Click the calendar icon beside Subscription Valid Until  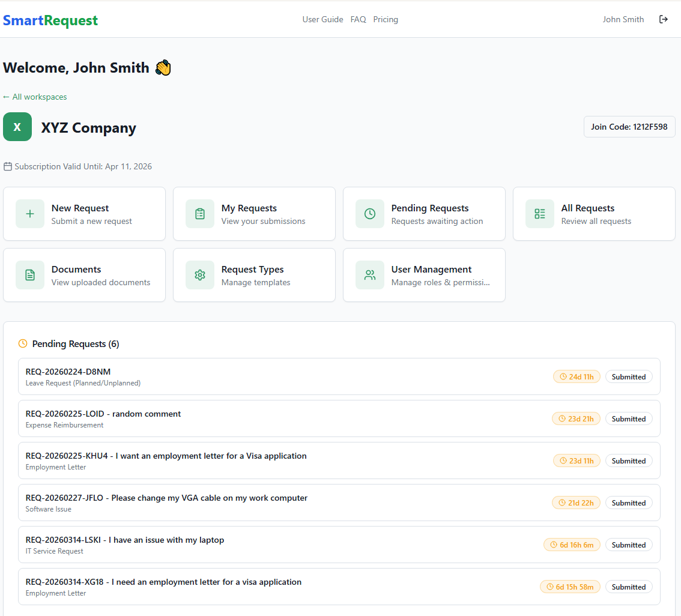8,166
